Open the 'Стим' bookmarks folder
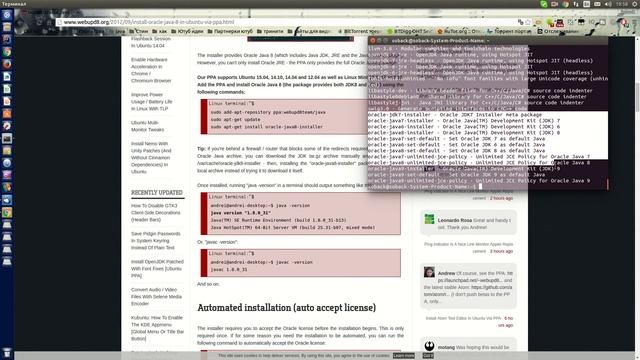Image resolution: width=640 pixels, height=360 pixels. click(x=139, y=31)
